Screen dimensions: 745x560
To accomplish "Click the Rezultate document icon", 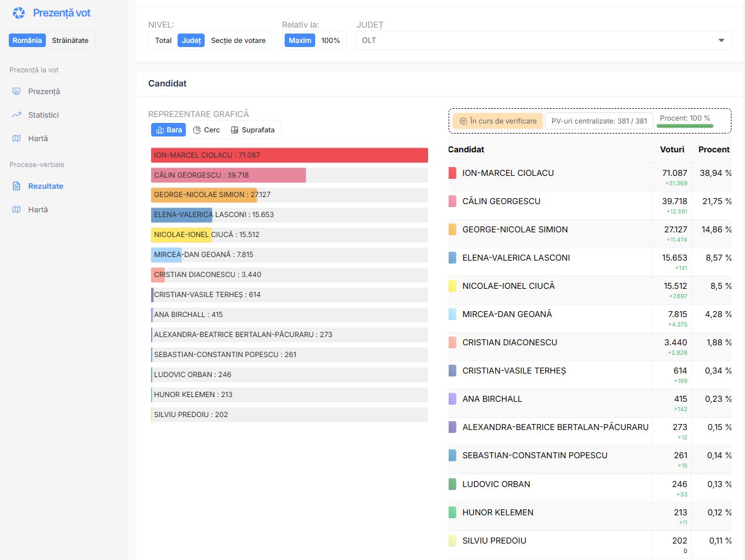I will click(x=16, y=186).
